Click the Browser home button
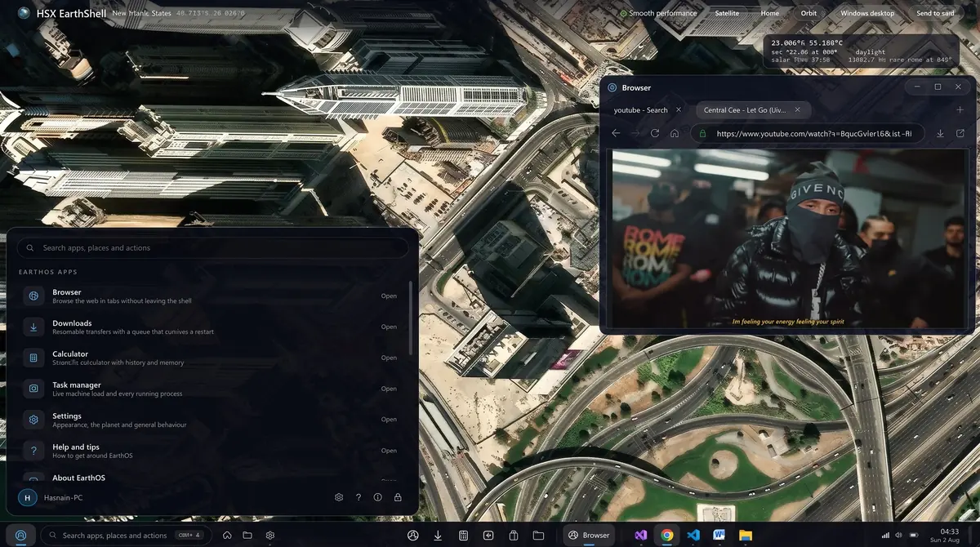Screen dimensions: 980x547 click(675, 133)
